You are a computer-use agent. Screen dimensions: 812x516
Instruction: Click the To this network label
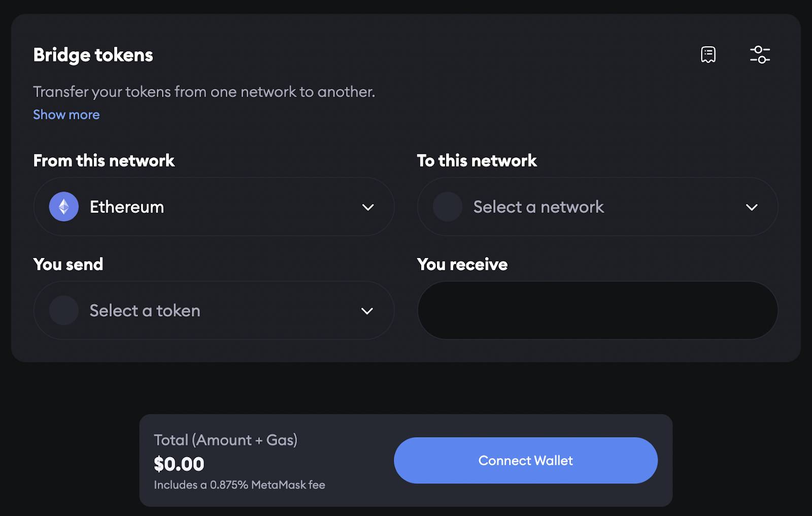click(477, 160)
